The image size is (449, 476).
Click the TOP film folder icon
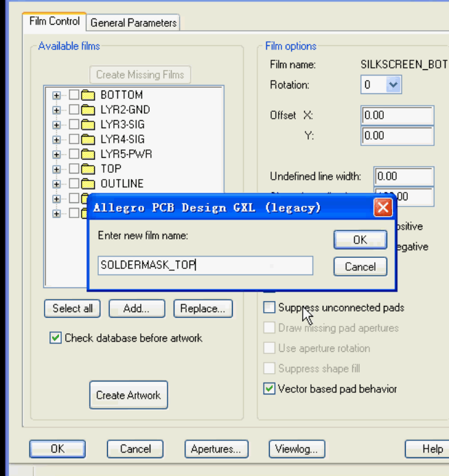pos(88,169)
